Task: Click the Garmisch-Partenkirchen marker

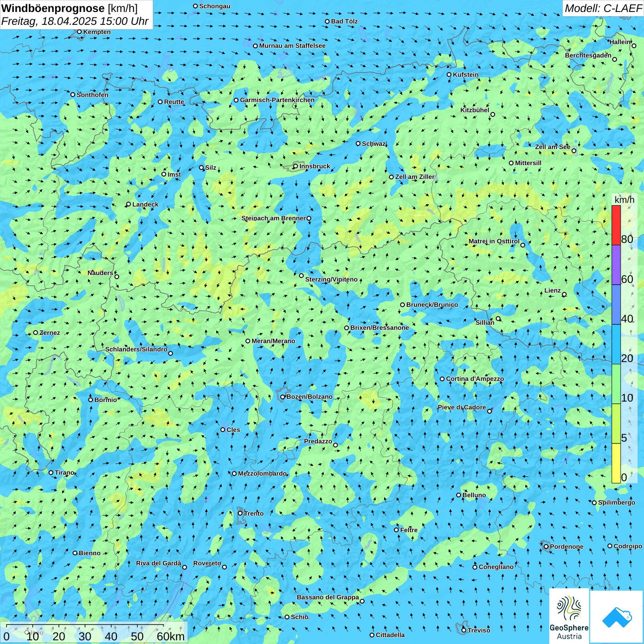Action: pyautogui.click(x=236, y=100)
